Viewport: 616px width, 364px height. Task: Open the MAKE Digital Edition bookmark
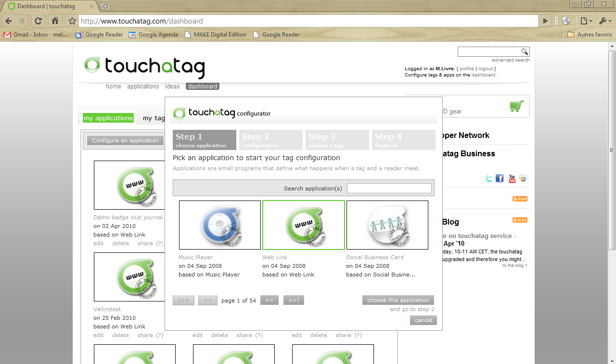pyautogui.click(x=216, y=35)
